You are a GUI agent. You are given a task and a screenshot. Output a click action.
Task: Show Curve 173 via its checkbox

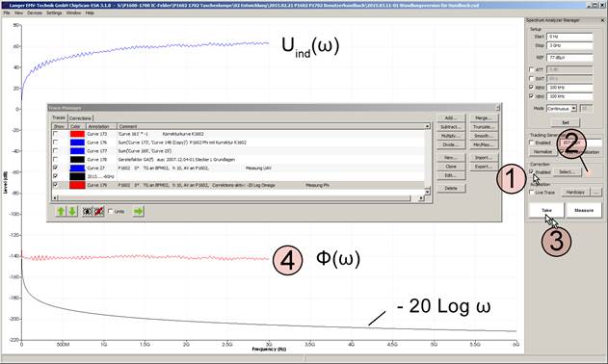[x=56, y=134]
